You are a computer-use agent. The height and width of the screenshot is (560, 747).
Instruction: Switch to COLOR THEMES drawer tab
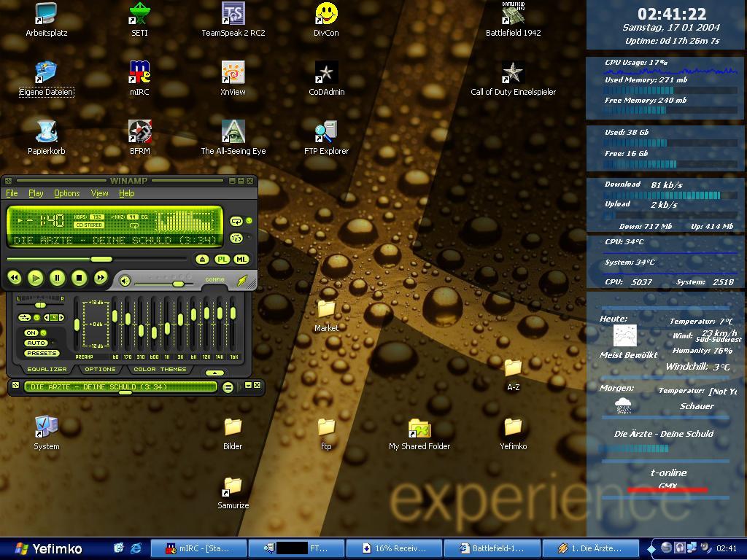[x=160, y=370]
